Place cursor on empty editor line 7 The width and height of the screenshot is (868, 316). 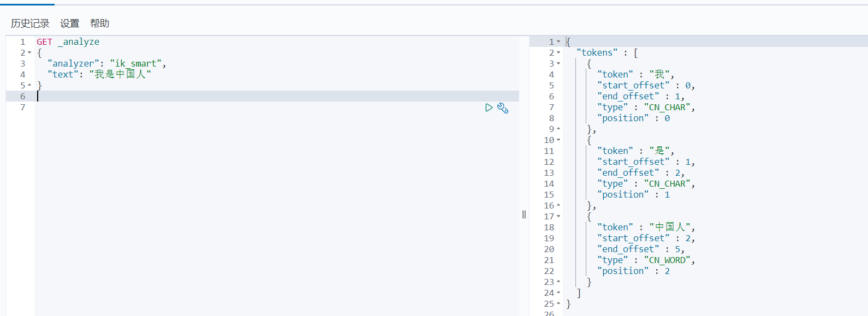coord(277,107)
